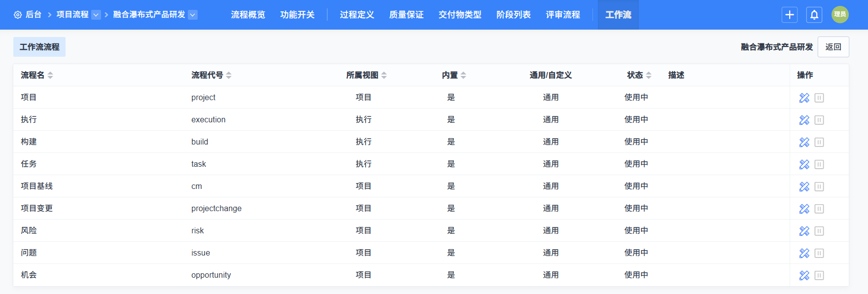Click the plus quick-create icon
Image resolution: width=868 pixels, height=294 pixels.
click(790, 15)
